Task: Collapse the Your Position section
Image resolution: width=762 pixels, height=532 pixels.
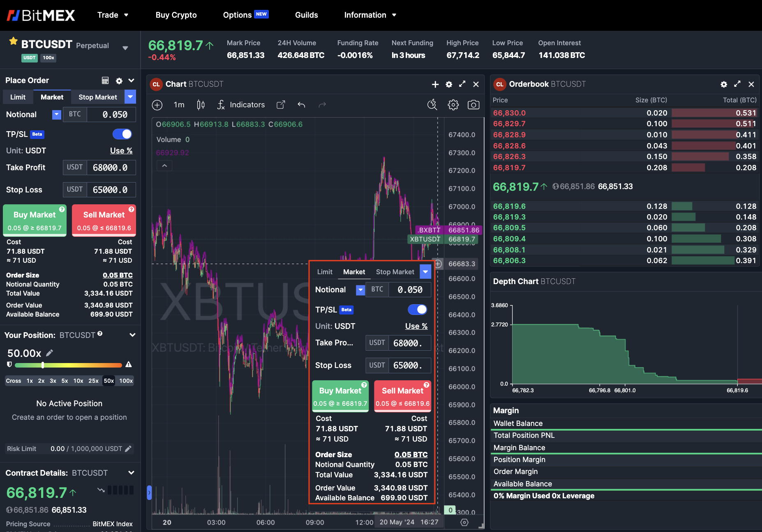Action: click(x=132, y=335)
